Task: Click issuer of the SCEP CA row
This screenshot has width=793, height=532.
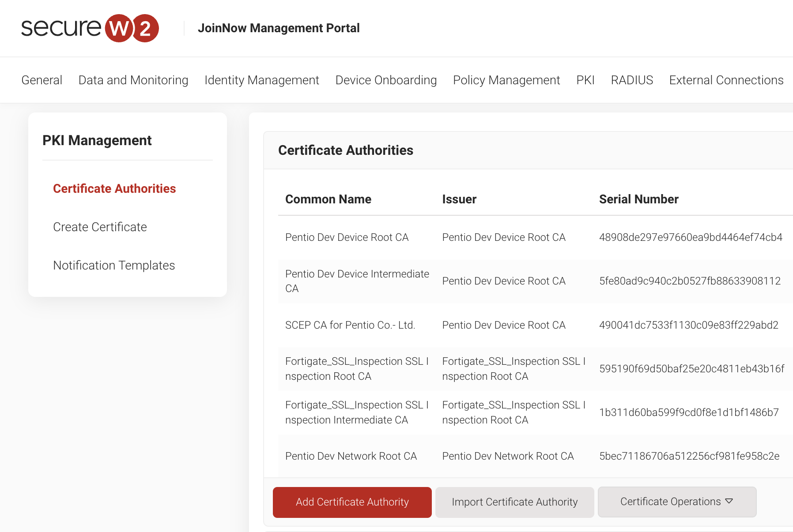Action: [504, 325]
